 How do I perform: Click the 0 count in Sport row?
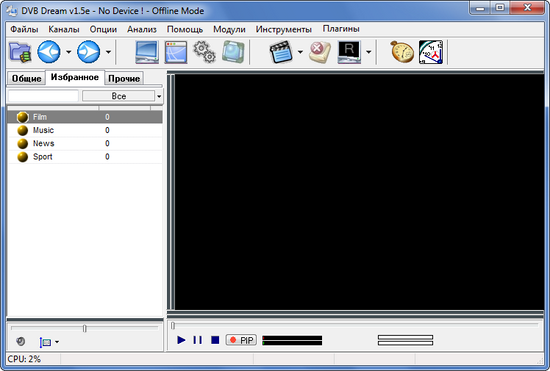pos(107,157)
